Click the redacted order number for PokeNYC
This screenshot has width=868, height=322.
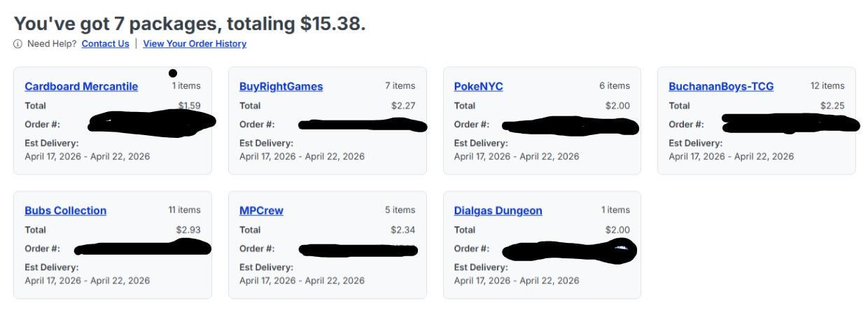570,127
